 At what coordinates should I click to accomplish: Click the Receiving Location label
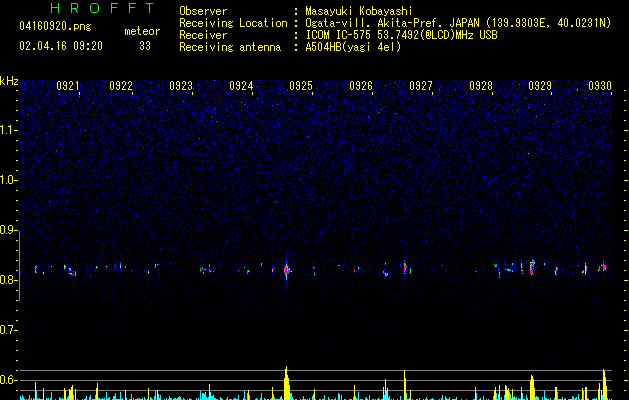point(233,23)
